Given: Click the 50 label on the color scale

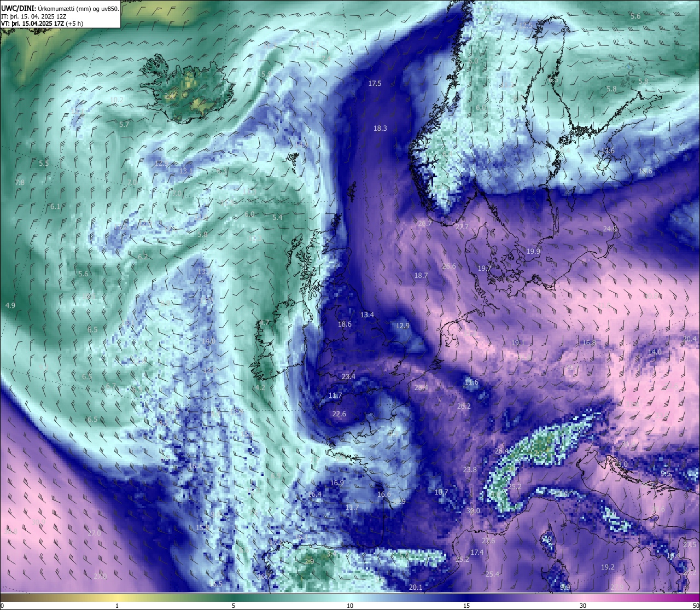Looking at the screenshot, I should coord(696,606).
